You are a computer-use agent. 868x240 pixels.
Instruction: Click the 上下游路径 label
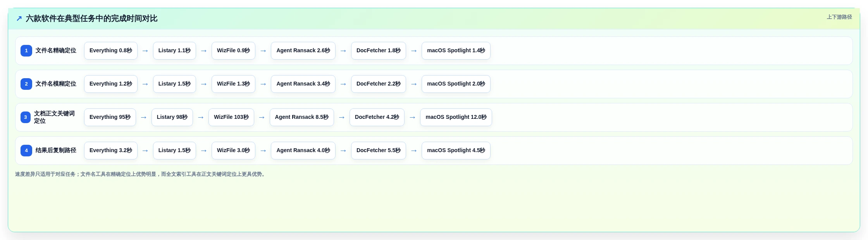click(839, 17)
